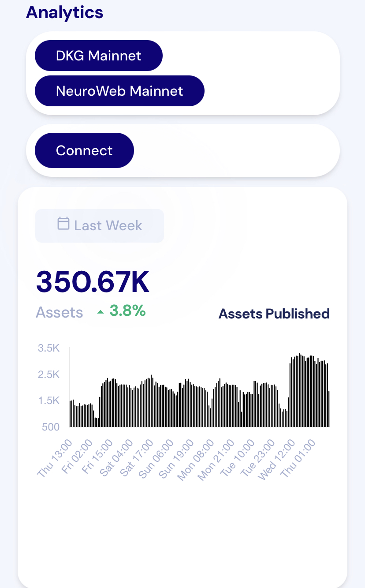Select the NeuroWeb Mainnet button

[x=119, y=91]
